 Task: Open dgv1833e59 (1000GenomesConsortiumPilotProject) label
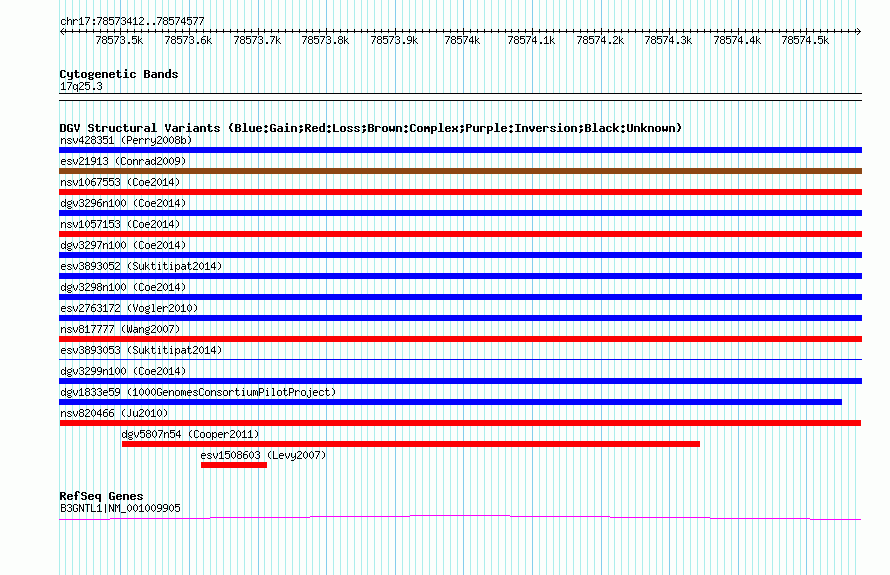click(198, 392)
